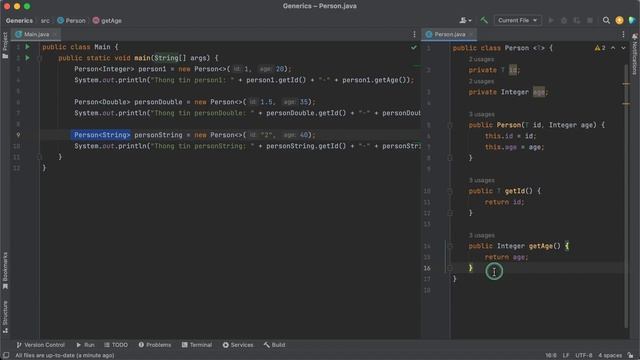Collapse getId method fold on line 10
640x360 pixels.
coord(450,191)
